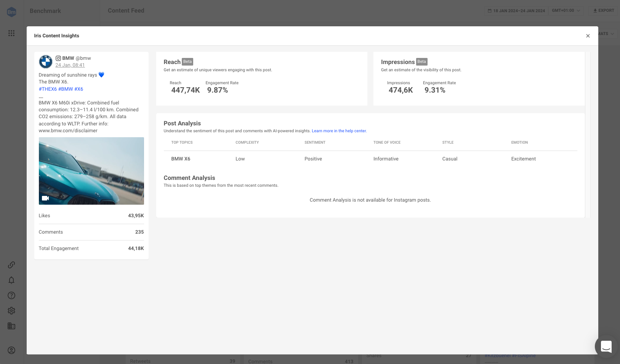The width and height of the screenshot is (620, 364).
Task: Open the user account profile icon
Action: pyautogui.click(x=11, y=350)
